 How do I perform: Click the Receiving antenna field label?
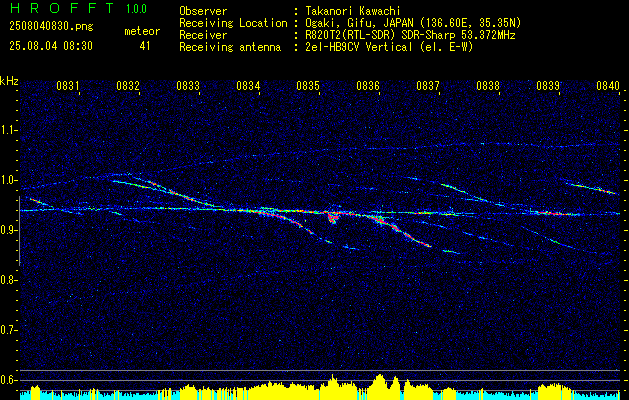tap(230, 47)
